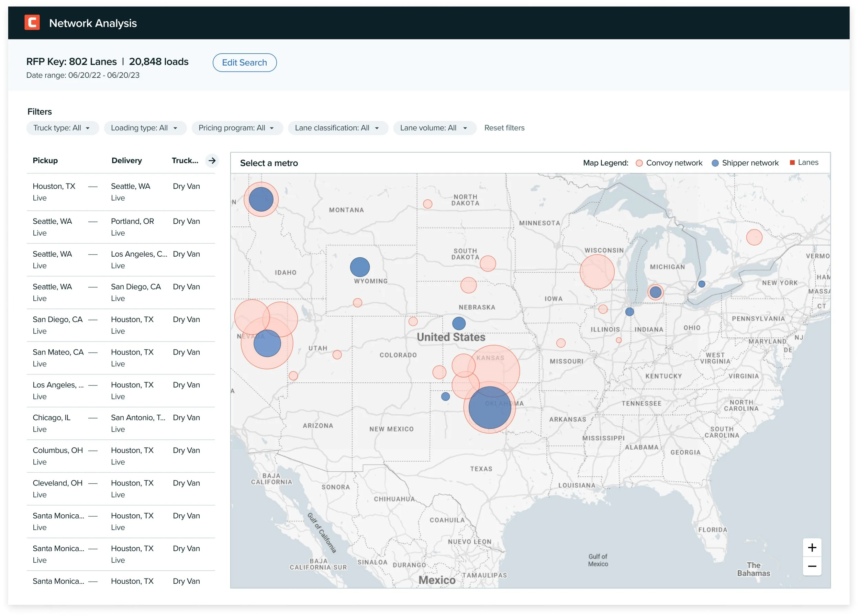
Task: Click the pink convoy circle in Wisconsin
Action: [597, 272]
